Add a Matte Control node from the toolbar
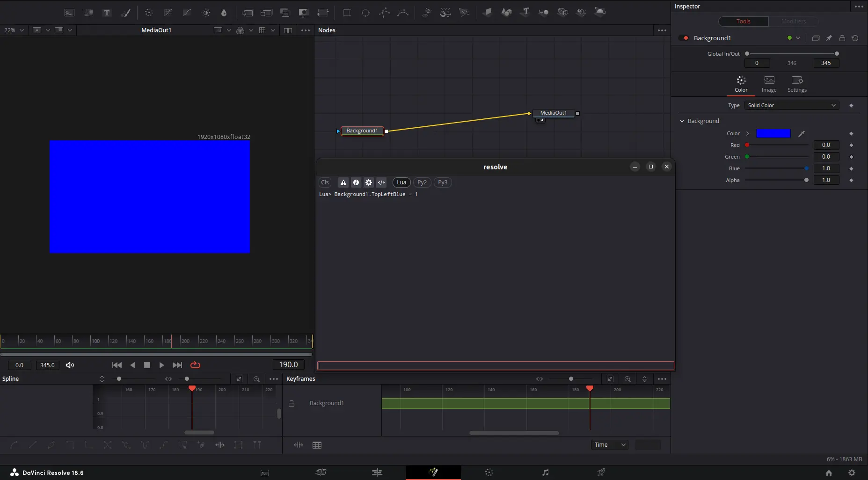868x480 pixels. (304, 13)
